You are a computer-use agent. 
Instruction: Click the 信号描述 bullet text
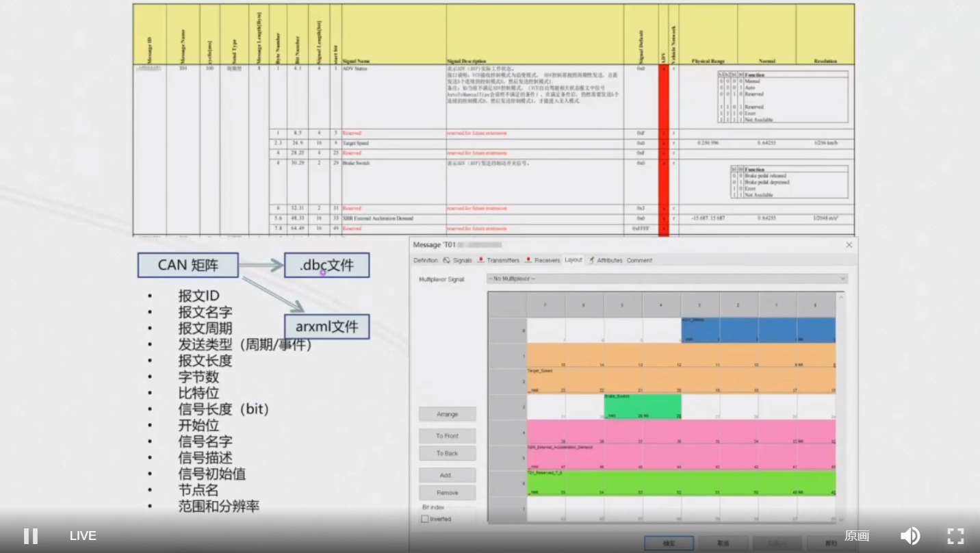205,458
